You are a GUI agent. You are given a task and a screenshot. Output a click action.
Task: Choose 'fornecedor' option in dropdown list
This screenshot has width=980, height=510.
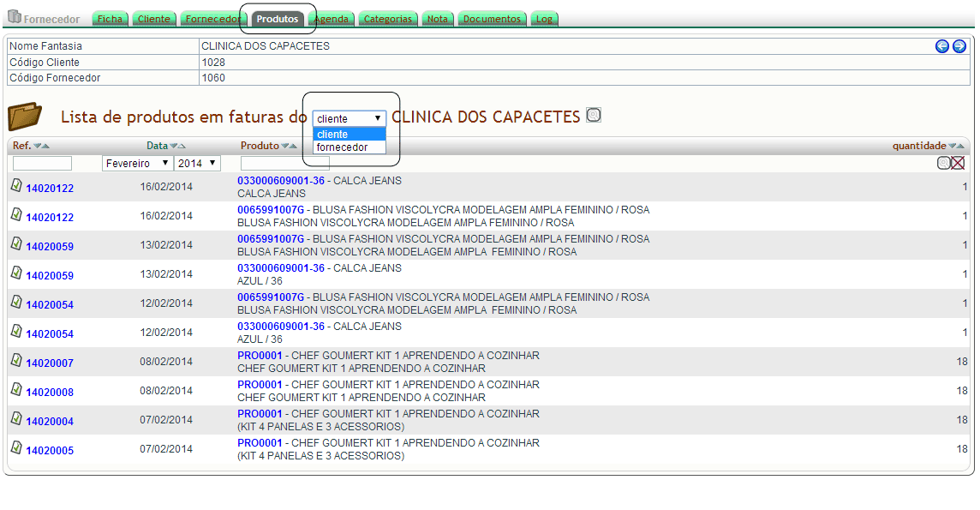click(349, 147)
